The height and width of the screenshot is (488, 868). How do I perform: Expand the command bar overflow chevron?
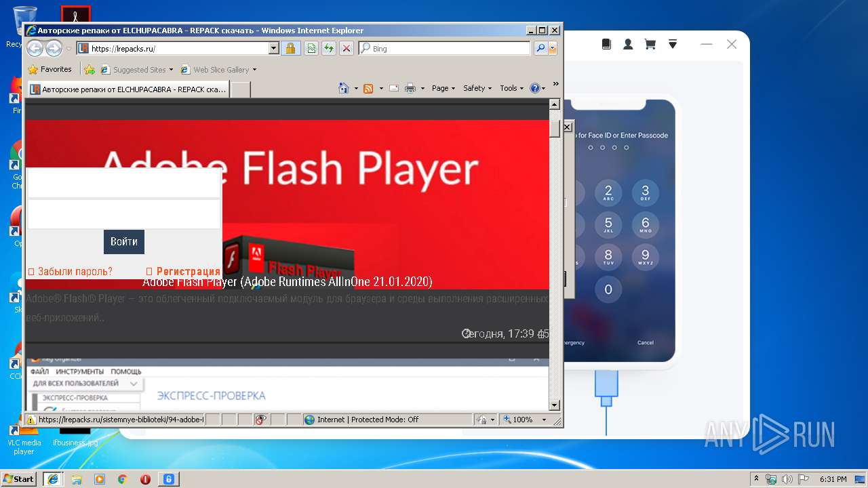556,84
